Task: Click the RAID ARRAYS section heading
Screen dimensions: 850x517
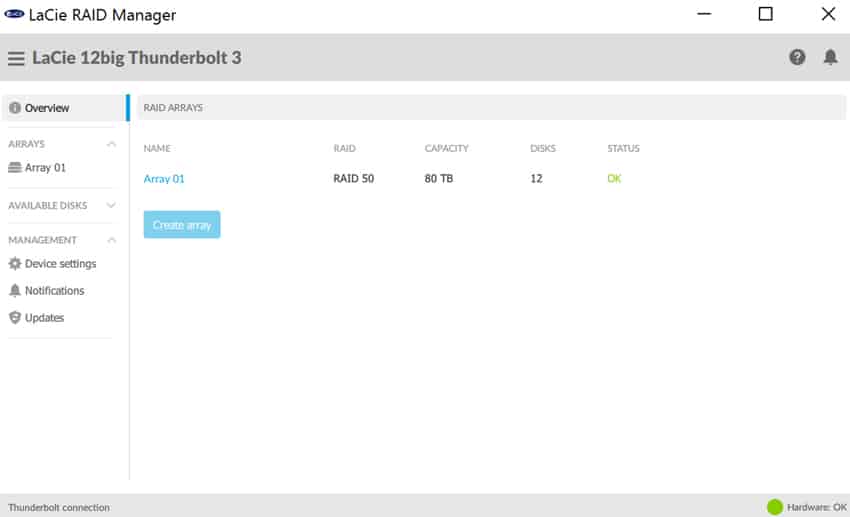Action: click(x=173, y=108)
